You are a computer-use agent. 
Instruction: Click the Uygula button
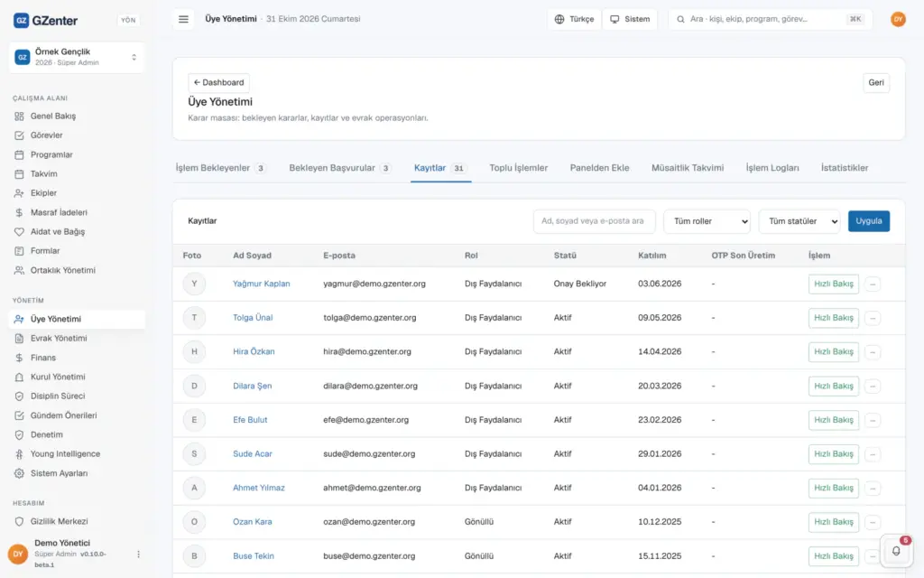pyautogui.click(x=869, y=221)
